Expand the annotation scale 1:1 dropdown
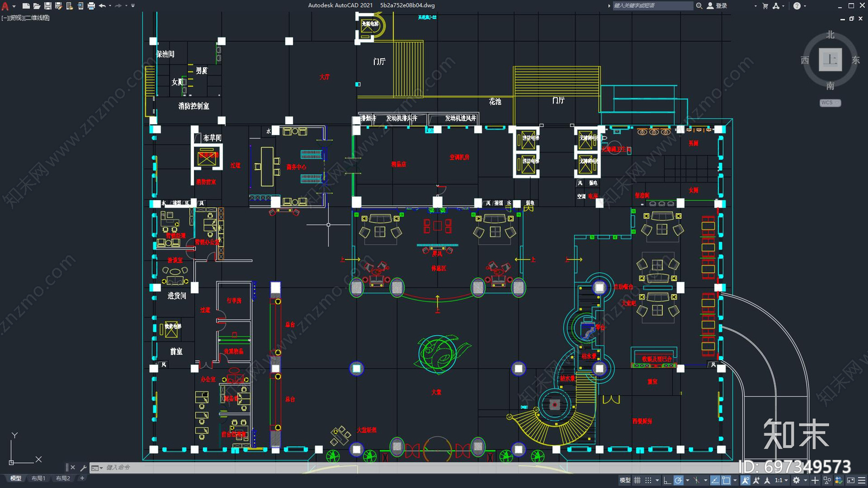 pos(781,480)
